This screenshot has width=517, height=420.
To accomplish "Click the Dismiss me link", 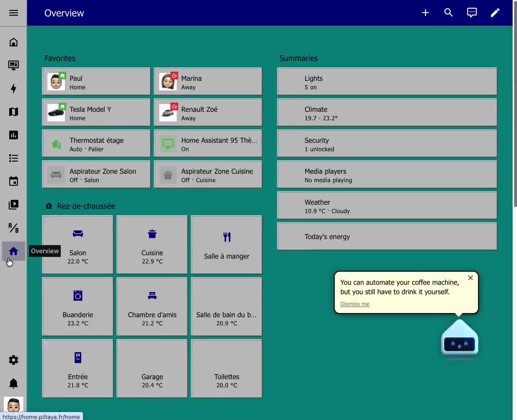I will click(x=355, y=304).
